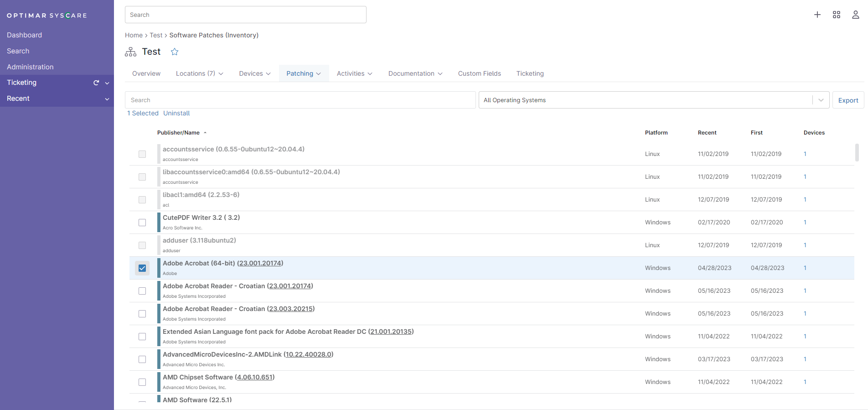
Task: Tick the AdvancedMicroDevicesInc-2.AMDLink checkbox
Action: [142, 359]
